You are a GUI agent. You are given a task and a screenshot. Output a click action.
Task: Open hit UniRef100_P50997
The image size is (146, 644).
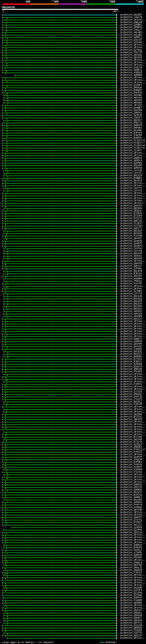point(131,557)
